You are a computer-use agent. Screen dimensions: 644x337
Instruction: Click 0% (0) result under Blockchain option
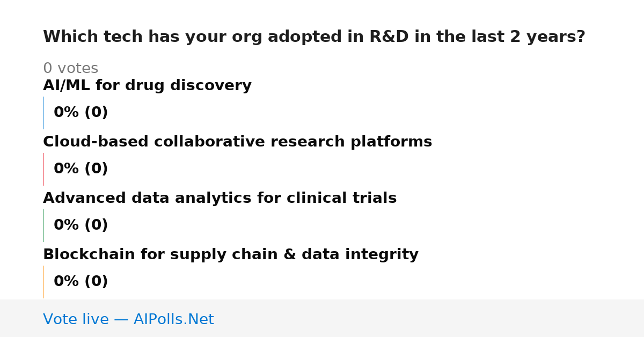tap(80, 282)
